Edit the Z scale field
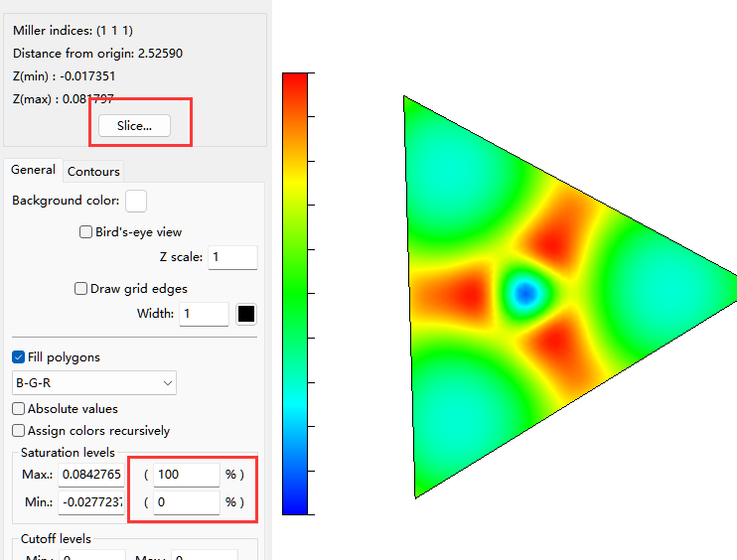This screenshot has width=737, height=560. click(x=232, y=257)
